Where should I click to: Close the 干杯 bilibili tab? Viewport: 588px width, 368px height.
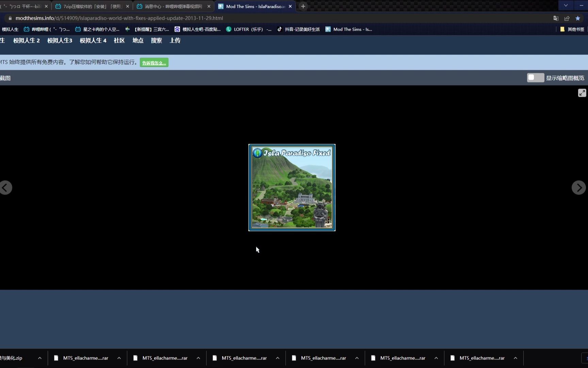coord(46,6)
